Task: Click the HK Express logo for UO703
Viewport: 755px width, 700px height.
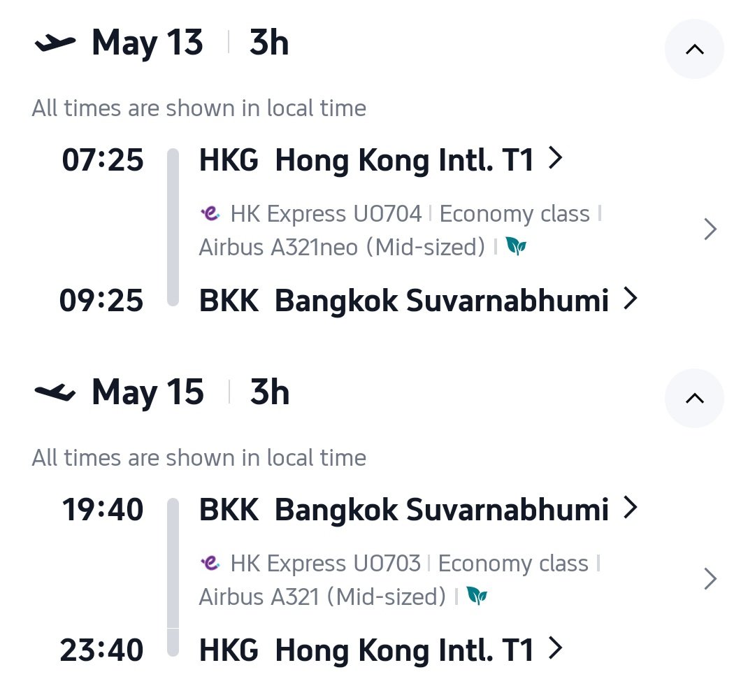Action: [x=210, y=562]
